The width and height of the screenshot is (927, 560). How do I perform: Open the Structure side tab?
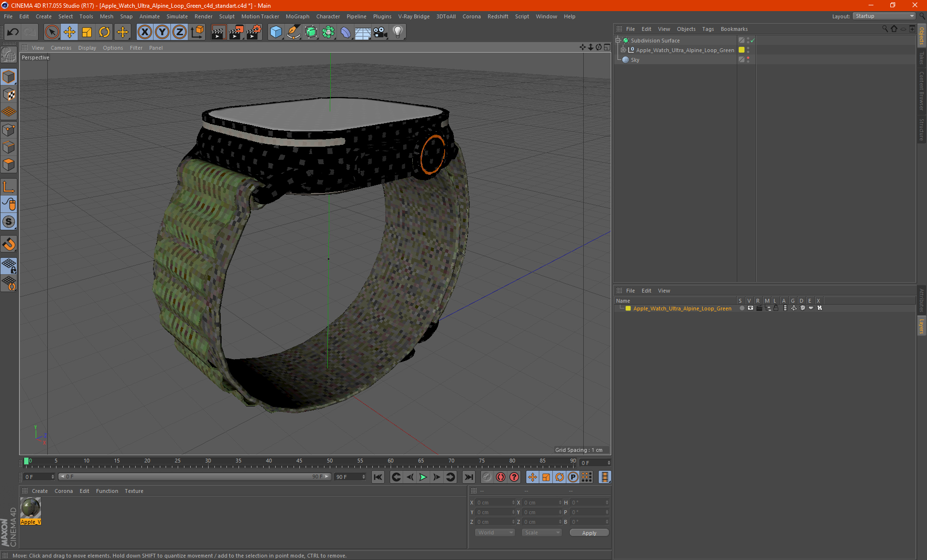click(x=921, y=129)
